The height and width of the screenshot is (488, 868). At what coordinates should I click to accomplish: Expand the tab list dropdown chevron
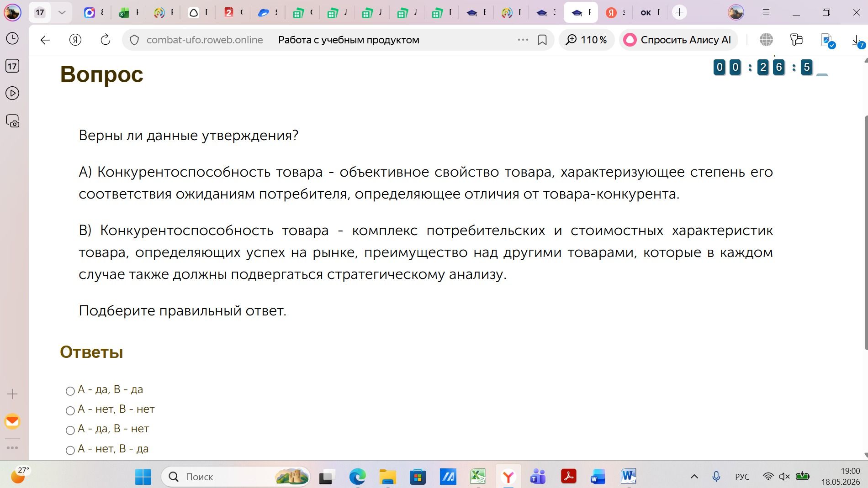pyautogui.click(x=62, y=12)
